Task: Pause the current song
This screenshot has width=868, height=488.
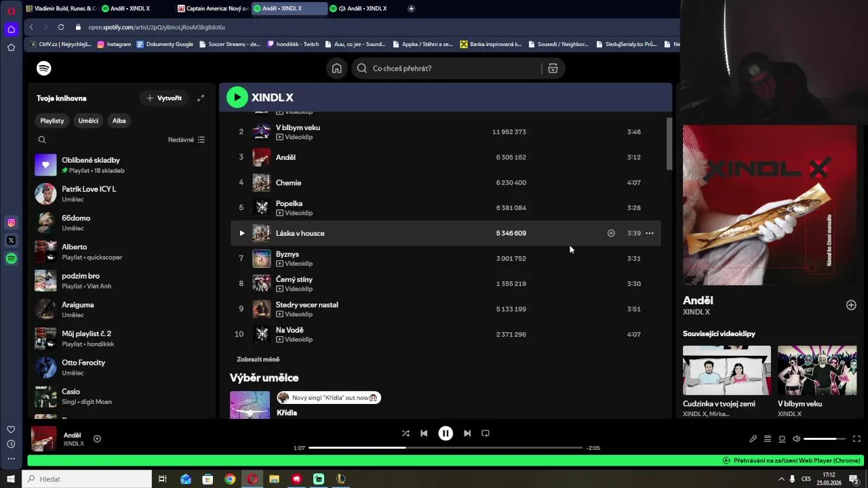Action: 446,433
